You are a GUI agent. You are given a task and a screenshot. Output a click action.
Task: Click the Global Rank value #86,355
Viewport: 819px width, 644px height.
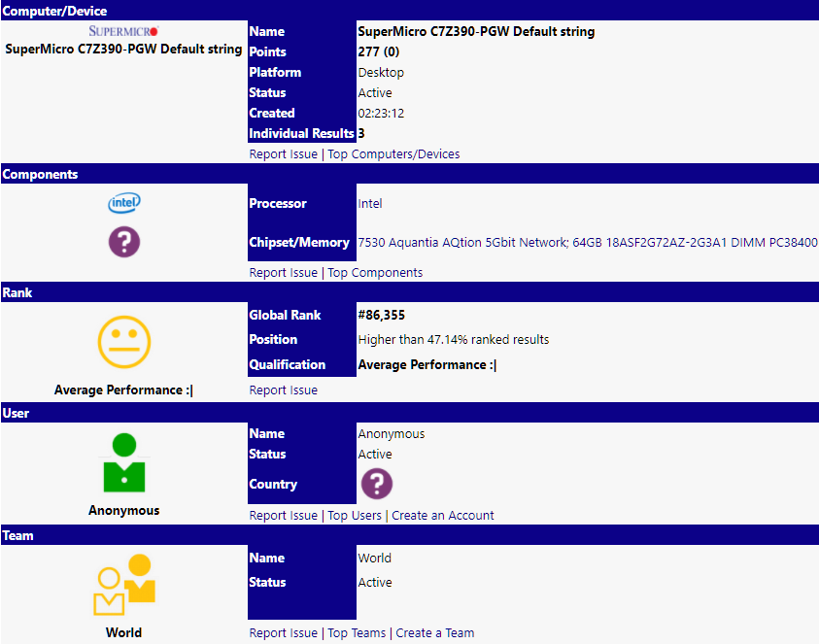(x=381, y=315)
